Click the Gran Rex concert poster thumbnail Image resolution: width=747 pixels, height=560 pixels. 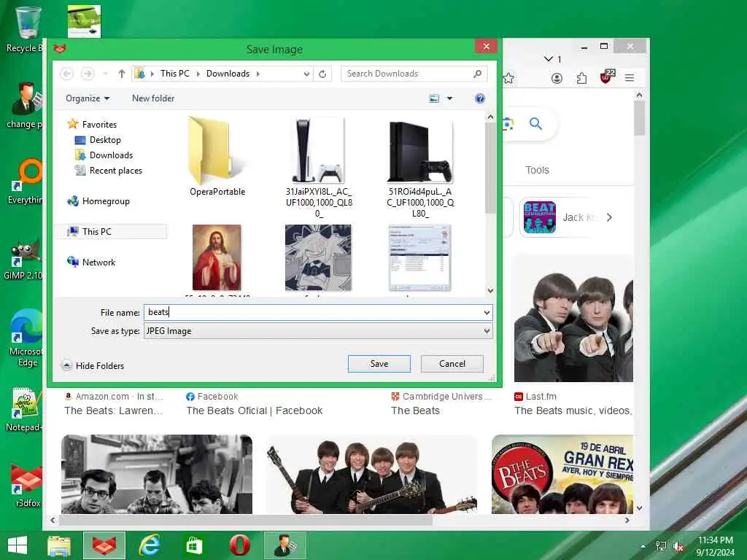[562, 474]
